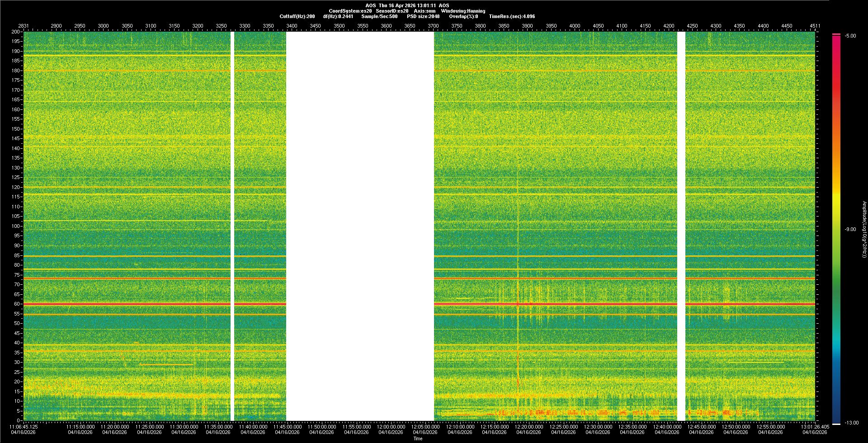
Task: Click the 11:06:45.125 start time label
Action: coord(24,426)
